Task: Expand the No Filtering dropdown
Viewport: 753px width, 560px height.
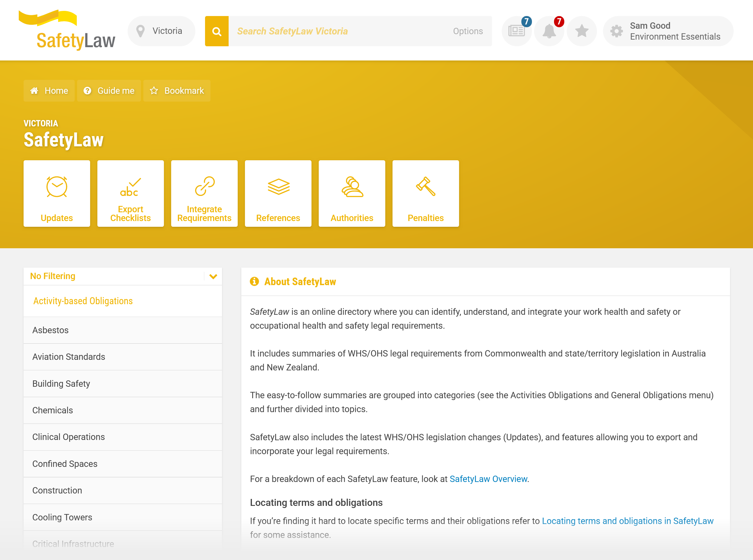Action: click(123, 276)
